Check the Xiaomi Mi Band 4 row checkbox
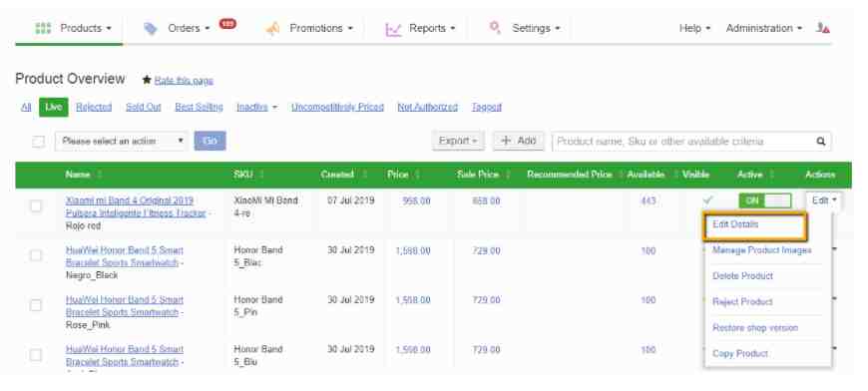Screen dimensions: 868x391 [36, 206]
